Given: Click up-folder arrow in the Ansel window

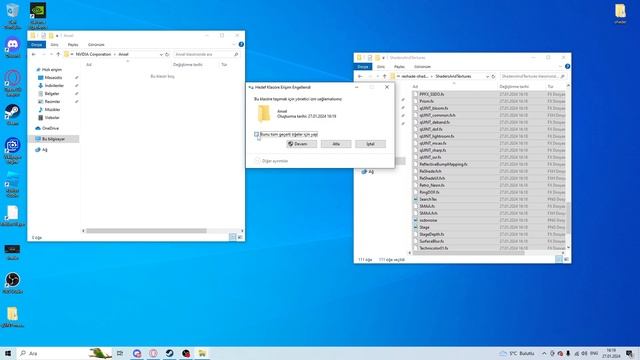Looking at the screenshot, I should click(58, 54).
